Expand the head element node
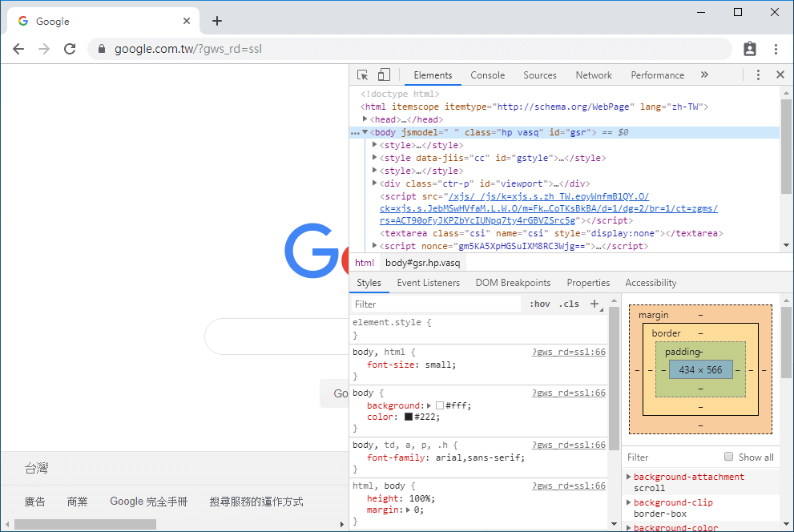The height and width of the screenshot is (532, 794). pos(365,119)
